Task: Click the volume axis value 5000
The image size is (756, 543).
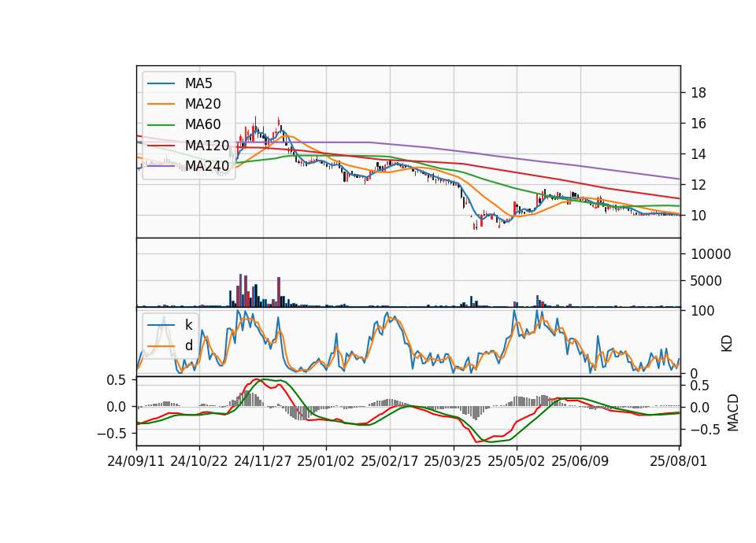Action: (706, 281)
